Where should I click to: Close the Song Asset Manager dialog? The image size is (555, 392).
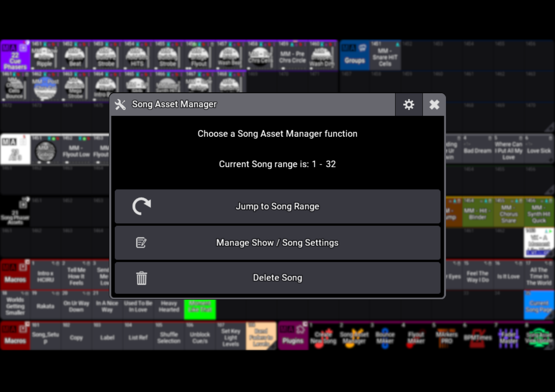[434, 105]
